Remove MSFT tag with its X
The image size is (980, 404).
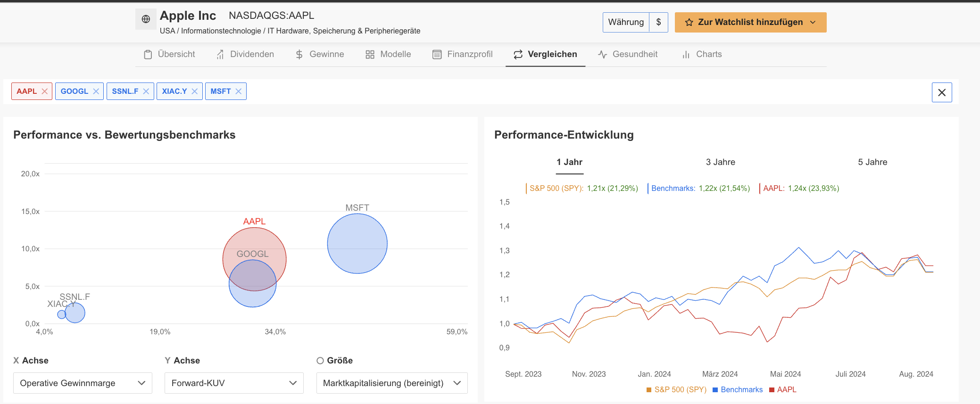click(239, 91)
